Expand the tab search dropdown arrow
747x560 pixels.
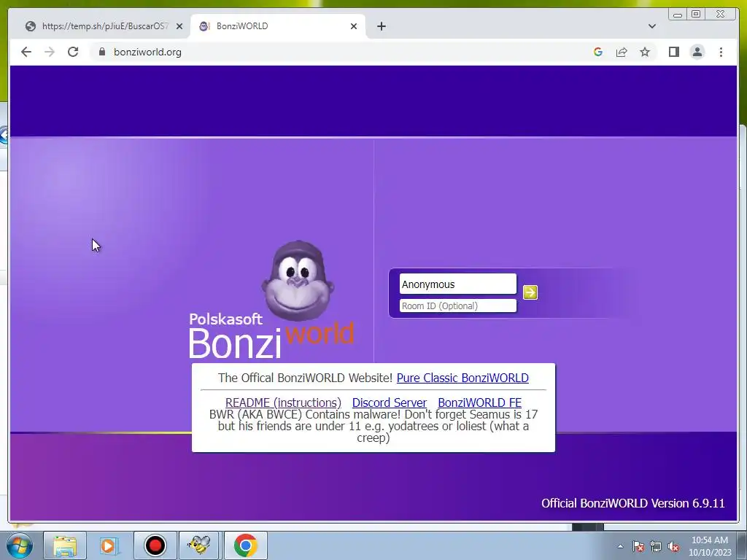click(x=652, y=26)
